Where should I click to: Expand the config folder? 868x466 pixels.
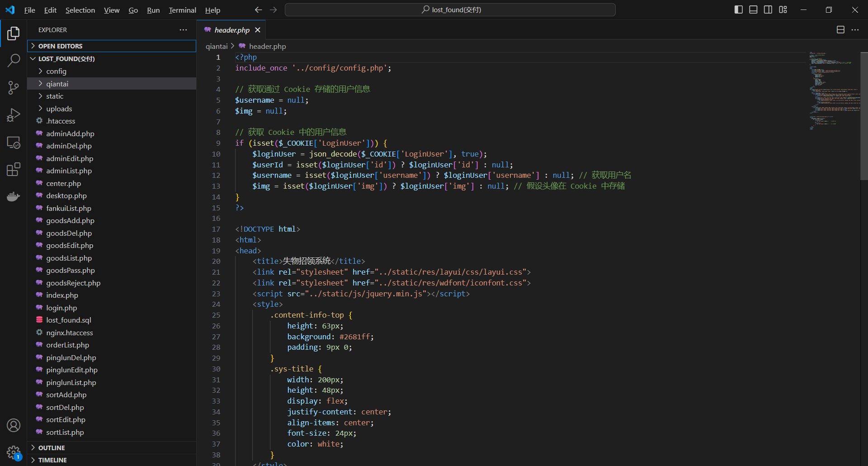coord(112,71)
